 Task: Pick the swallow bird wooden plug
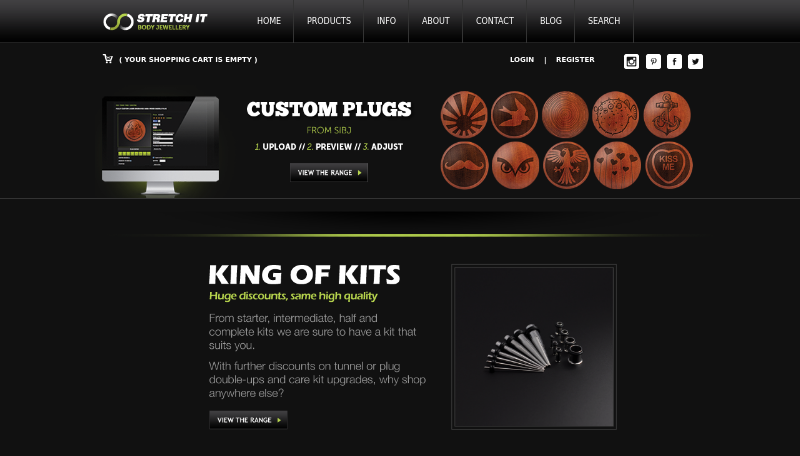coord(514,115)
